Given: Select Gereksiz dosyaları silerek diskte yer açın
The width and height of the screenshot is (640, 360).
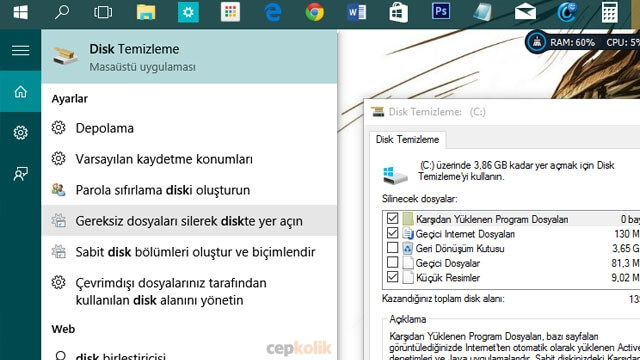Looking at the screenshot, I should click(x=189, y=221).
